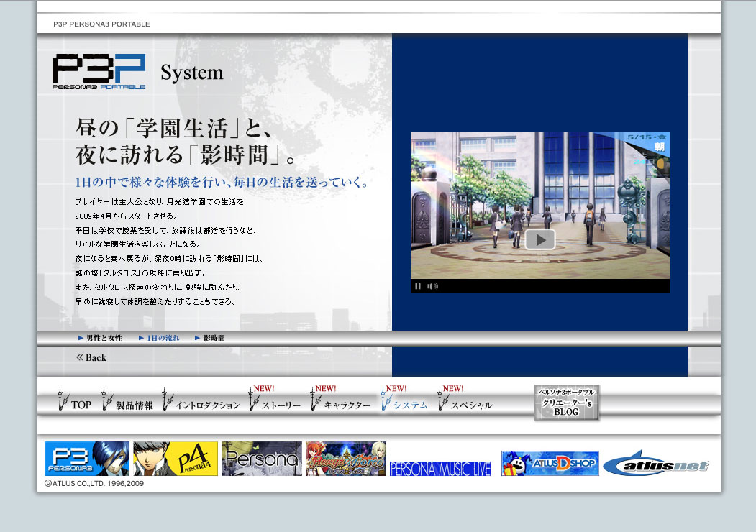Open the キャラクター menu item
Screen dimensions: 756x532
click(x=341, y=399)
